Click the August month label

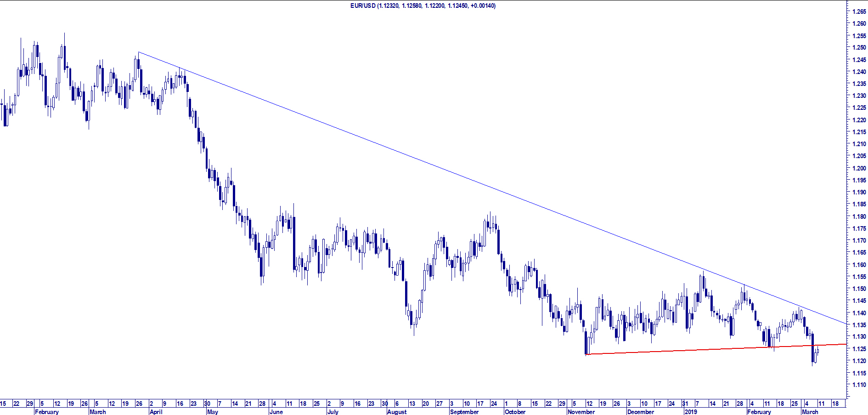[x=397, y=412]
